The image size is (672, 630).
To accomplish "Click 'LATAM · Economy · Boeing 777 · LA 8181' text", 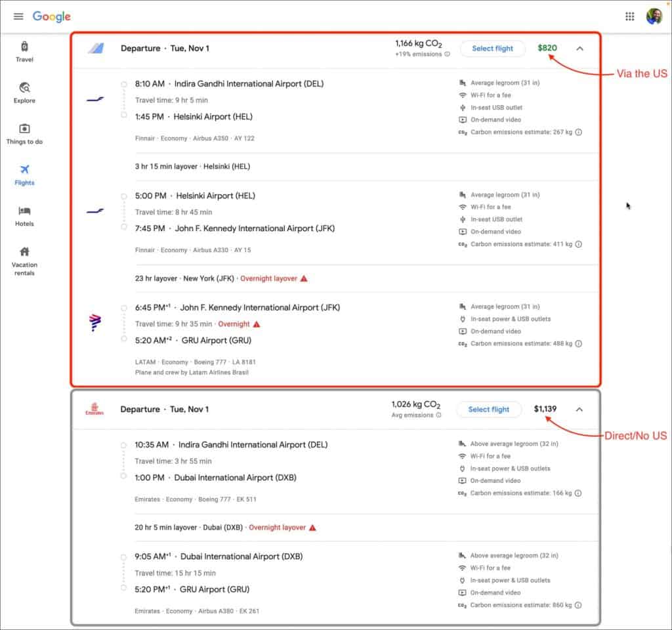I will click(196, 362).
